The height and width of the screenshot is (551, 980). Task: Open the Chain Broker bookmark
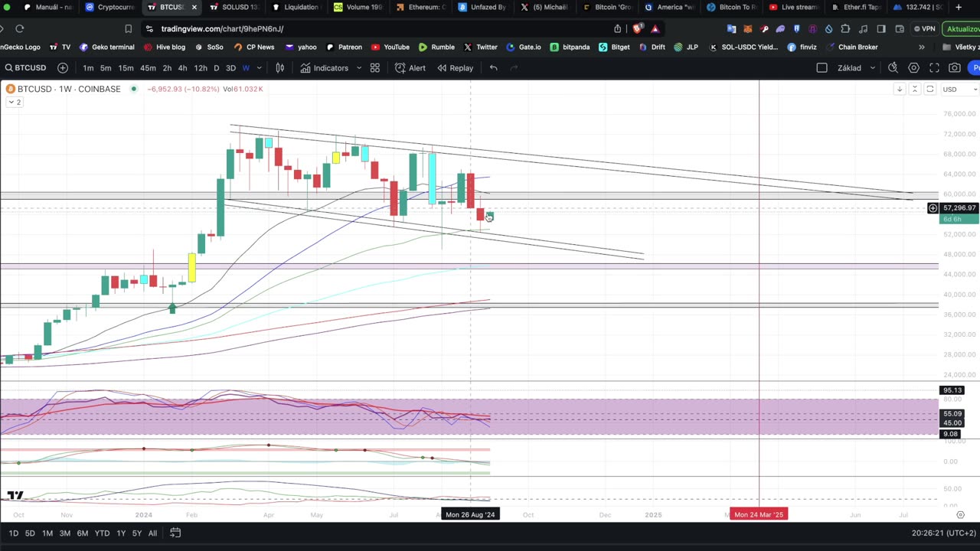(x=851, y=47)
